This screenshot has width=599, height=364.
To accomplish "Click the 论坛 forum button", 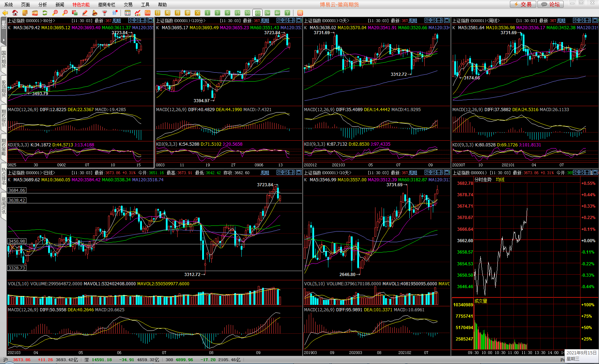I will click(551, 4).
